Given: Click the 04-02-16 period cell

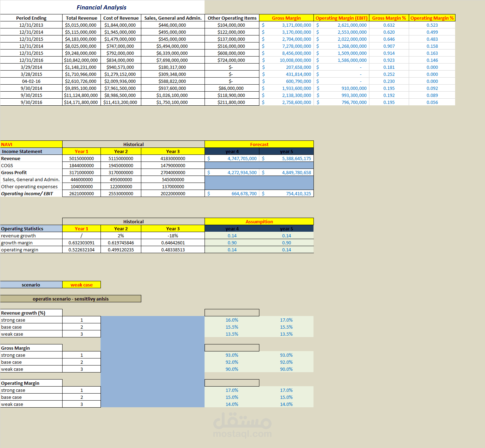Looking at the screenshot, I should click(31, 81).
